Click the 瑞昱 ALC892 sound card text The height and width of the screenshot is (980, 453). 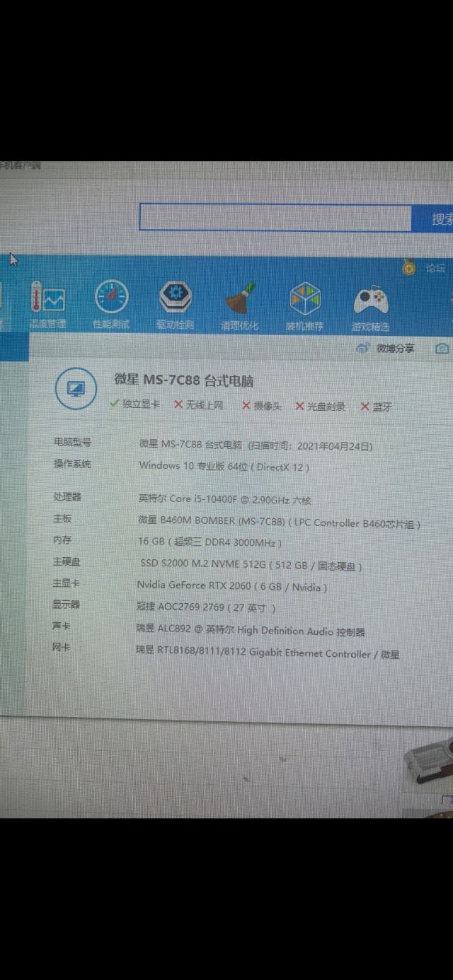(251, 630)
